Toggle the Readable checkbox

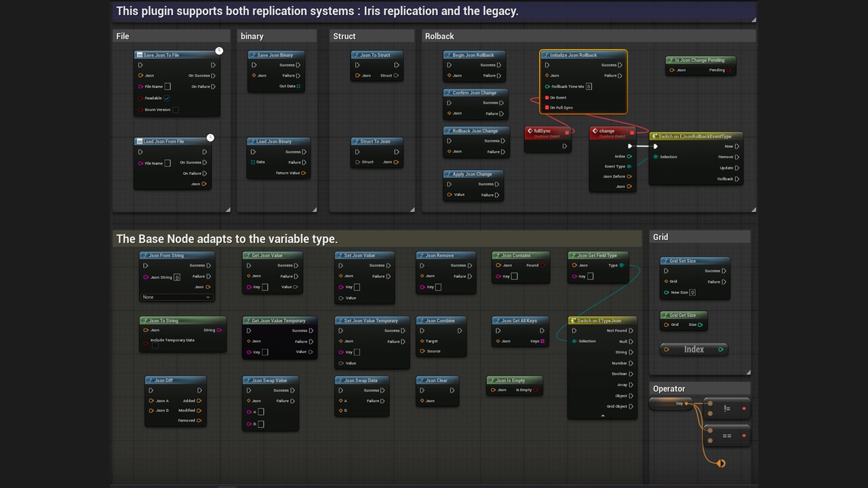[x=167, y=98]
